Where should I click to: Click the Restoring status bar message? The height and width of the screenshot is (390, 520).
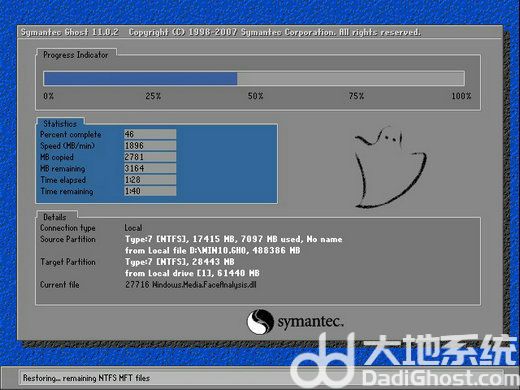click(86, 378)
